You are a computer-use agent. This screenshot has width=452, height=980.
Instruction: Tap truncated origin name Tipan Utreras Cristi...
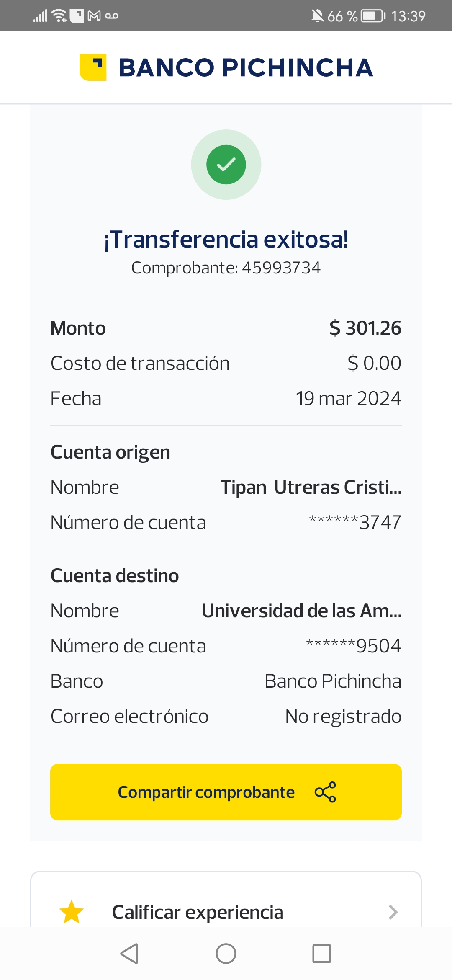[311, 487]
